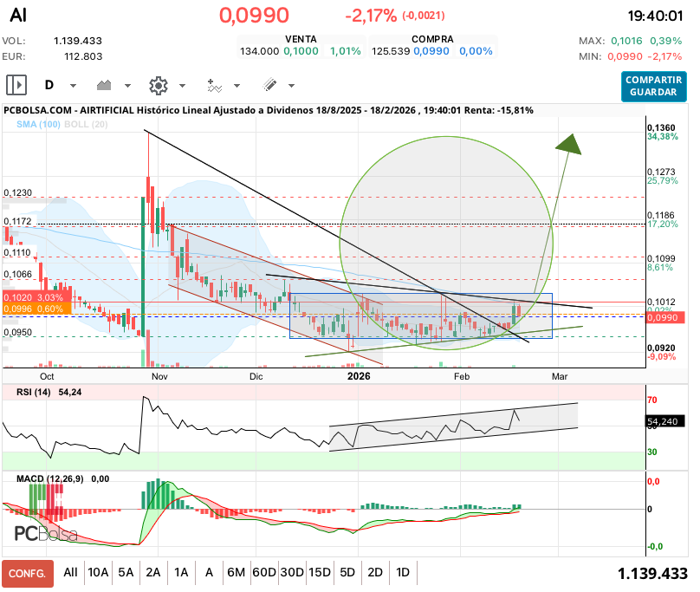Click the chart type area icon
This screenshot has width=700, height=592.
104,85
